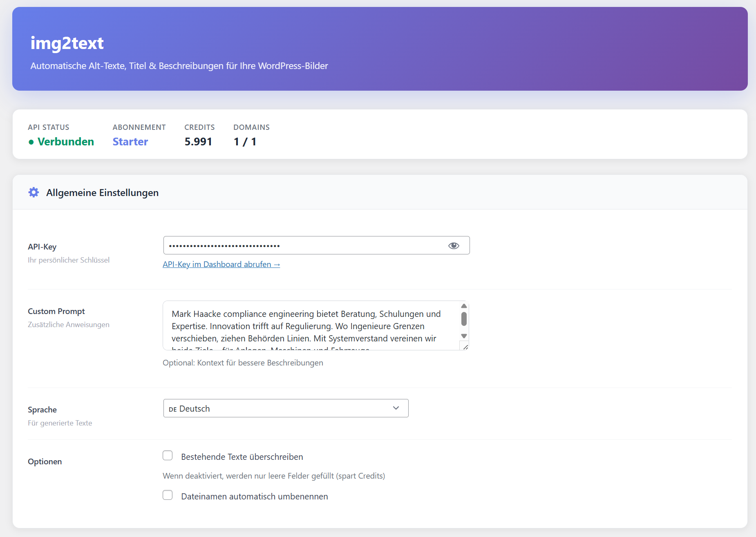Show the API key with the eye icon
756x537 pixels.
click(454, 245)
